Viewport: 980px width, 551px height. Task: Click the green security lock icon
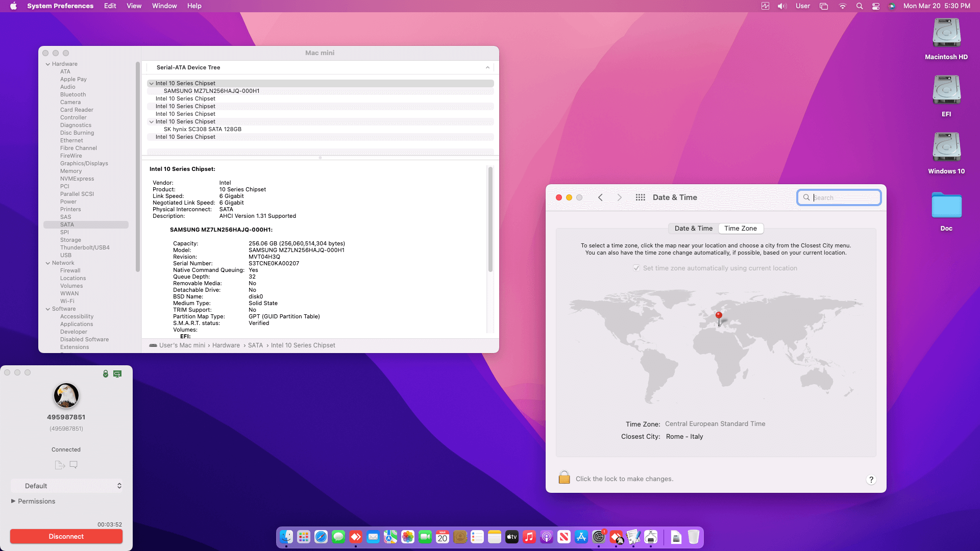point(106,374)
